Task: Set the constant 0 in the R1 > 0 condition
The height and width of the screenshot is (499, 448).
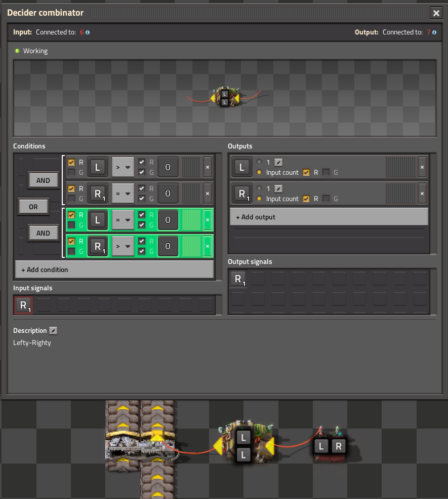Action: (168, 246)
